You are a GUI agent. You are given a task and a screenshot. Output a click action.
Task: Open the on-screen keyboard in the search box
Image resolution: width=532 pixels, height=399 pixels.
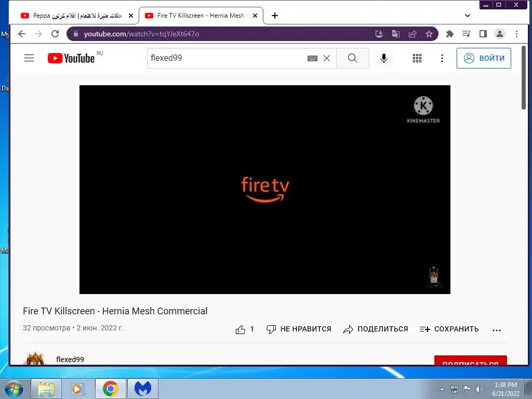[x=312, y=58]
